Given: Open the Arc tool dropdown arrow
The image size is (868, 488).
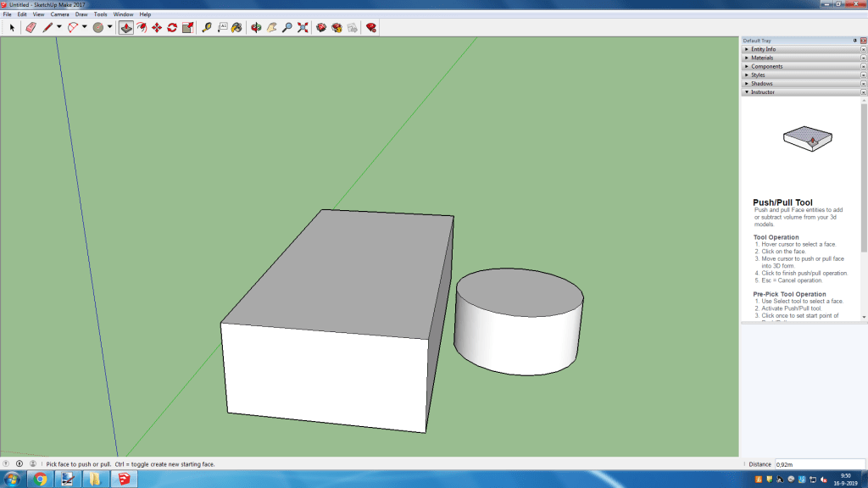Looking at the screenshot, I should click(x=85, y=27).
